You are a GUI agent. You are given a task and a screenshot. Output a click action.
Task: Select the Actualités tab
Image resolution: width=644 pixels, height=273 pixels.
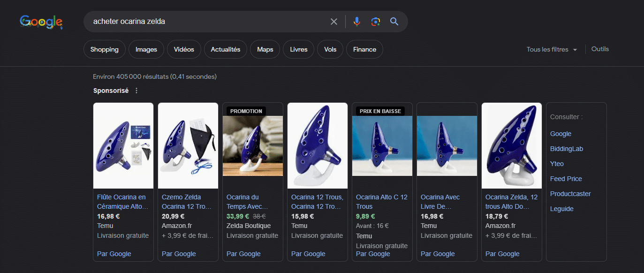226,49
